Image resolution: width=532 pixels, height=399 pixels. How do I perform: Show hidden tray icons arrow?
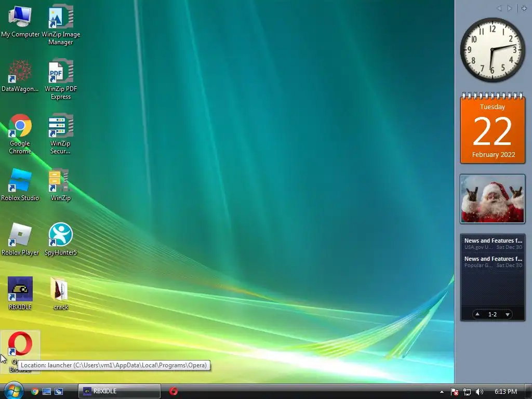[x=442, y=392]
